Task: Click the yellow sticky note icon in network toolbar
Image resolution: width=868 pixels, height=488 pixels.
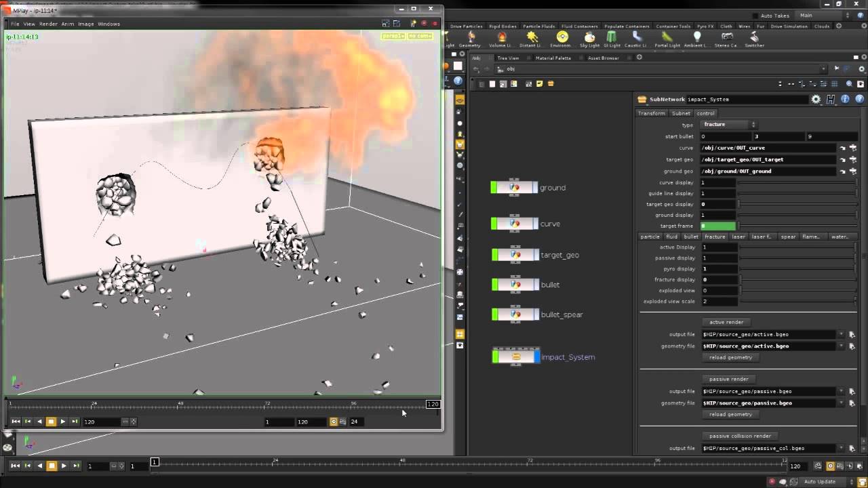Action: click(x=540, y=84)
